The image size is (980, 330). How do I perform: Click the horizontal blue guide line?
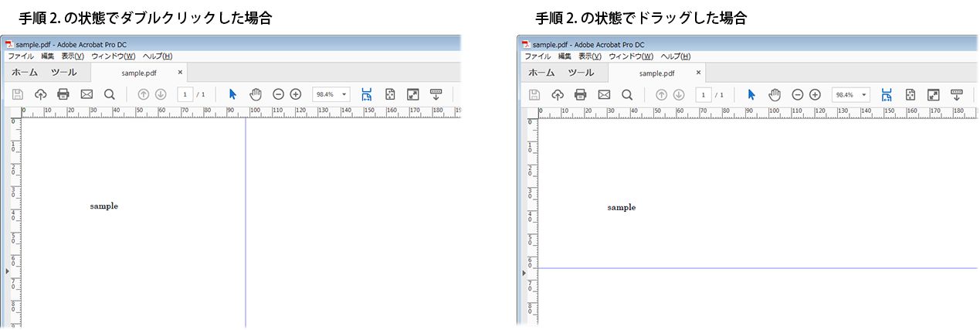point(758,268)
